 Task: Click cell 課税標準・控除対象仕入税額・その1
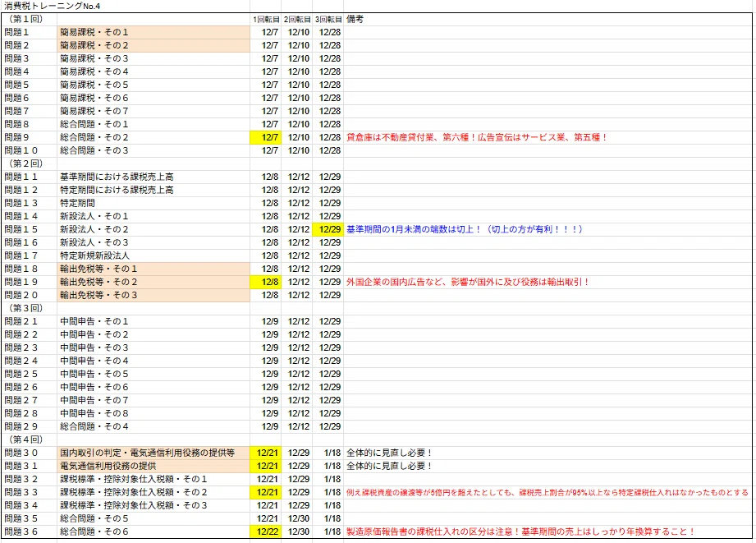click(x=153, y=479)
